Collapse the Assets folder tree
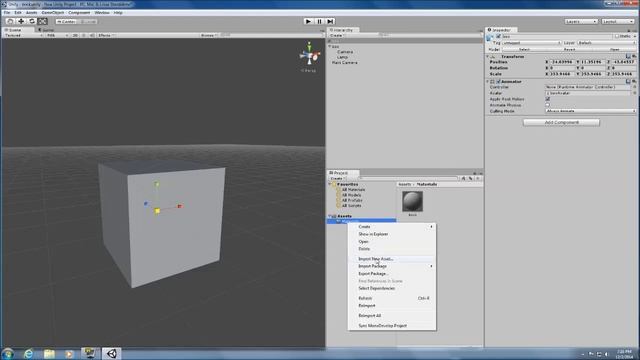 pos(330,216)
